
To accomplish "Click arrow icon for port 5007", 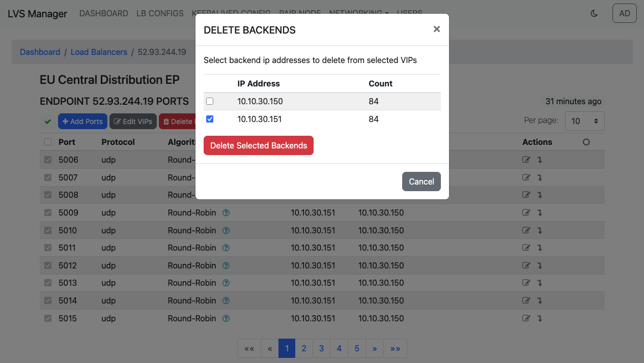I will 540,178.
